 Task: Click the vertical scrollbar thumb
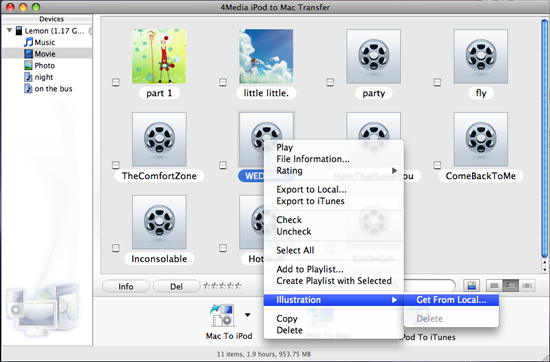click(x=544, y=139)
